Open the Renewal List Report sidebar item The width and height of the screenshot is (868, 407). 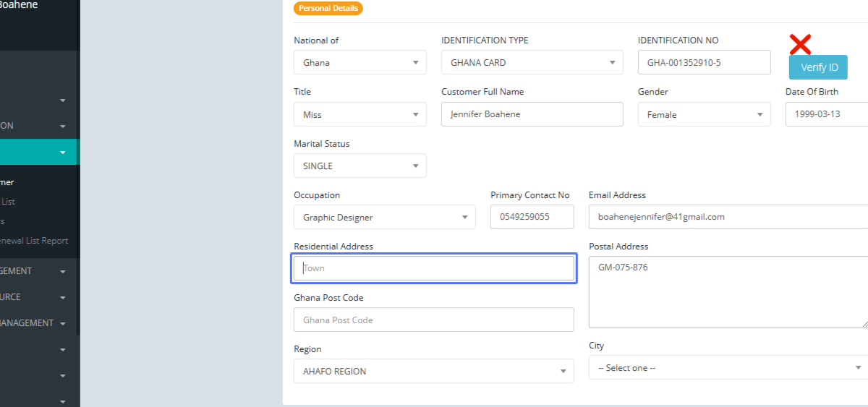coord(34,241)
